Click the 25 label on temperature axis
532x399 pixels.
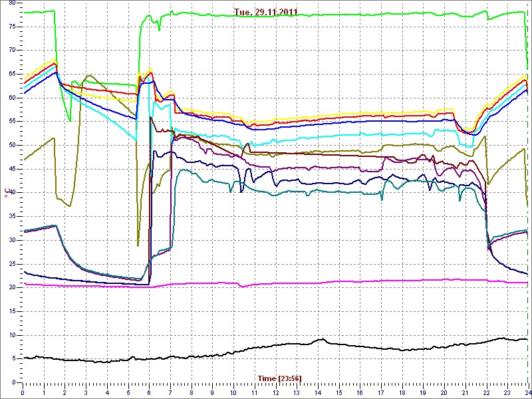[x=12, y=264]
